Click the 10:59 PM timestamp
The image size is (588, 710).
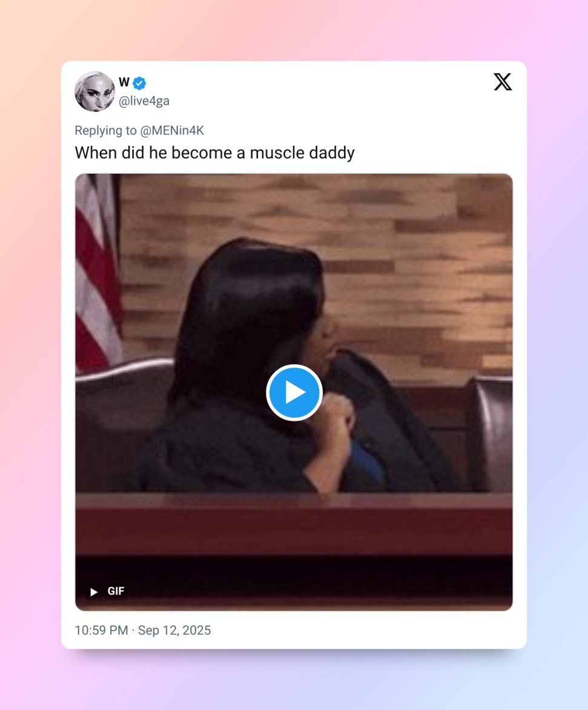click(x=102, y=630)
